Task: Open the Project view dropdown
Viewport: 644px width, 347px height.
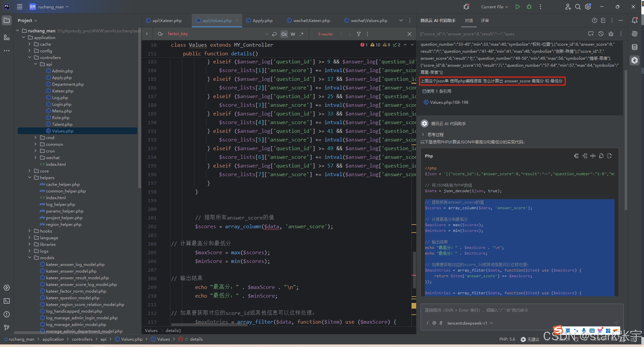Action: click(27, 20)
